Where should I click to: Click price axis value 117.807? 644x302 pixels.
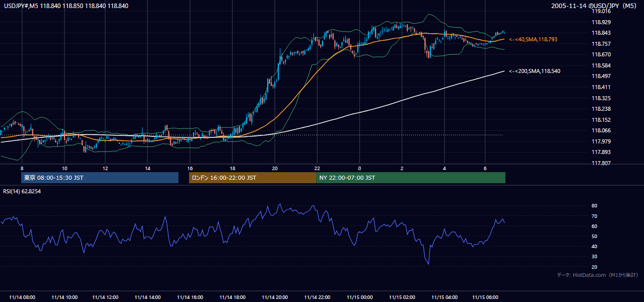(601, 163)
